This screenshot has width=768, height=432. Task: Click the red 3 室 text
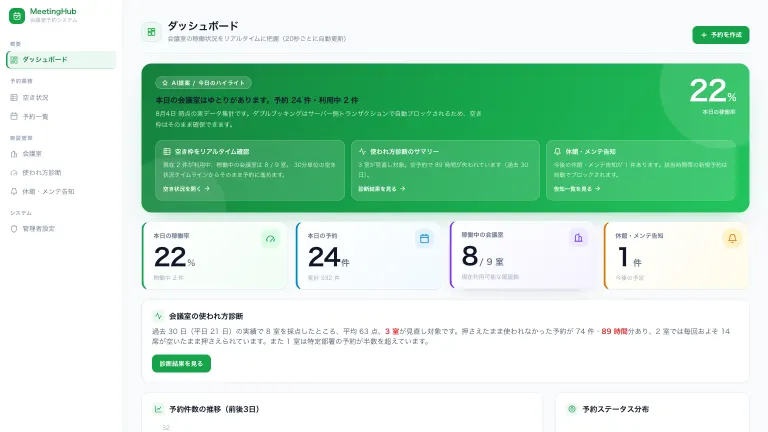coord(392,332)
